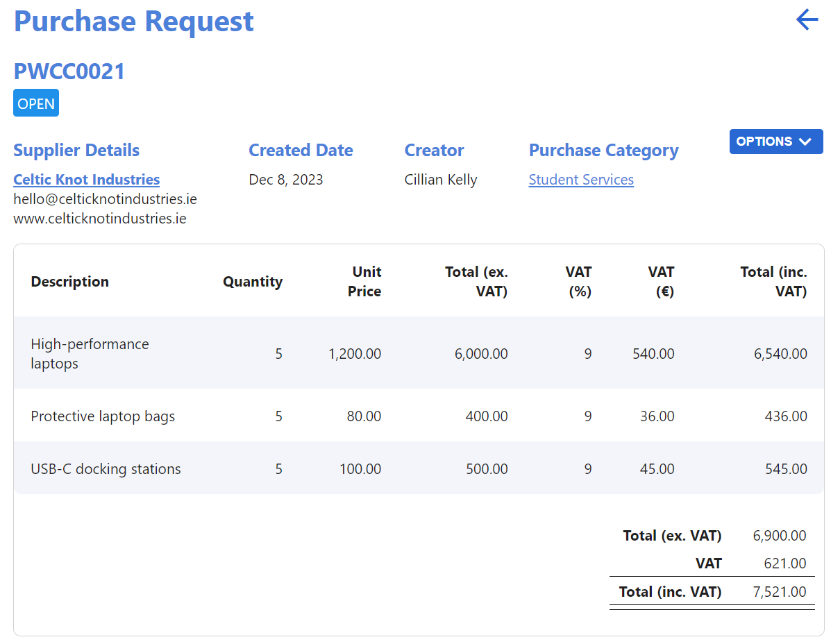The height and width of the screenshot is (644, 840).
Task: Click the Total (inc. VAT) column header
Action: 773,282
